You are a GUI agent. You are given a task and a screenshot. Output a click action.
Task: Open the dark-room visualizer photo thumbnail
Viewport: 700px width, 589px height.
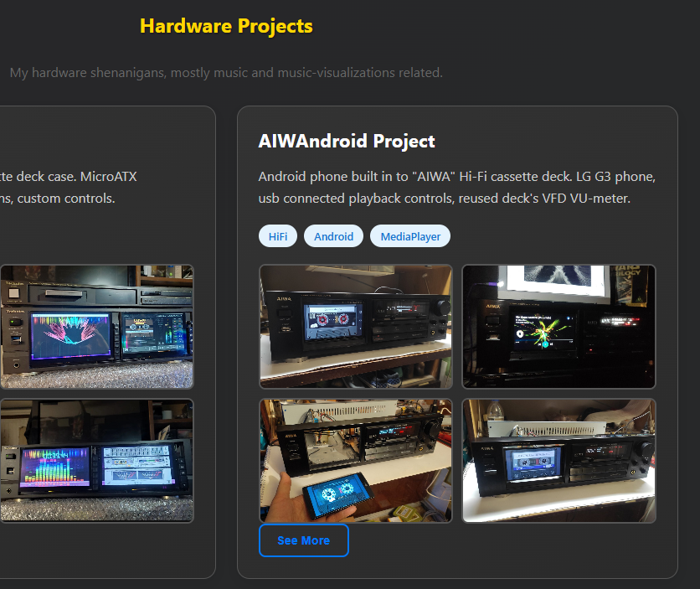[x=558, y=327]
